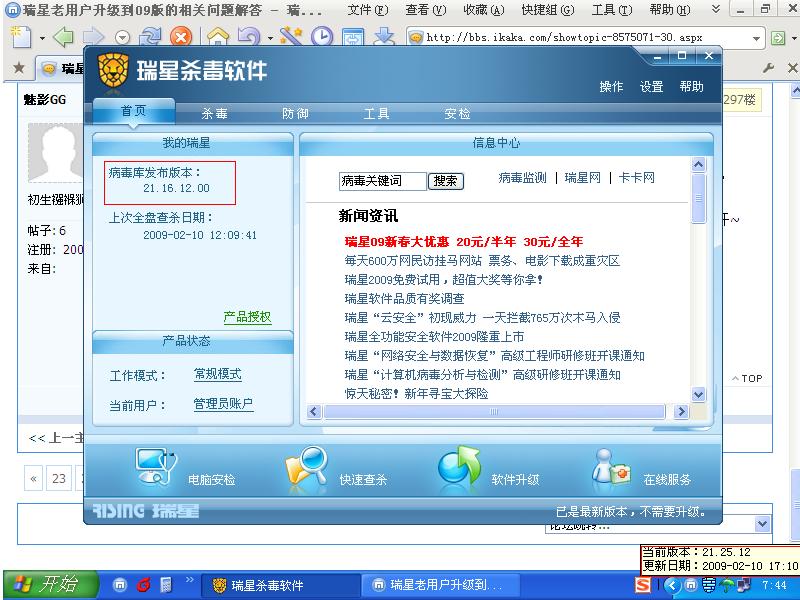This screenshot has height=600, width=800.
Task: Open browser 工具(T) menu
Action: 612,10
